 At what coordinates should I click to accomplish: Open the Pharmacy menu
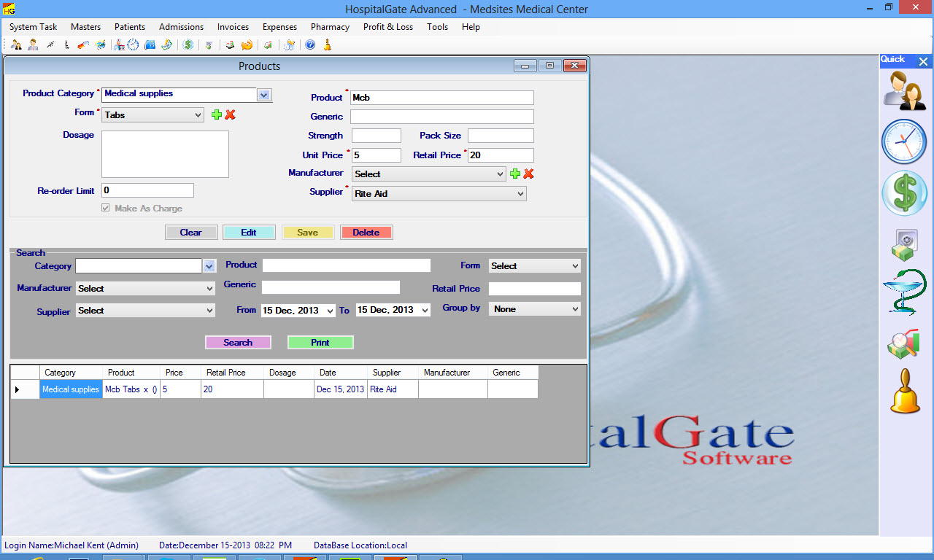point(330,27)
